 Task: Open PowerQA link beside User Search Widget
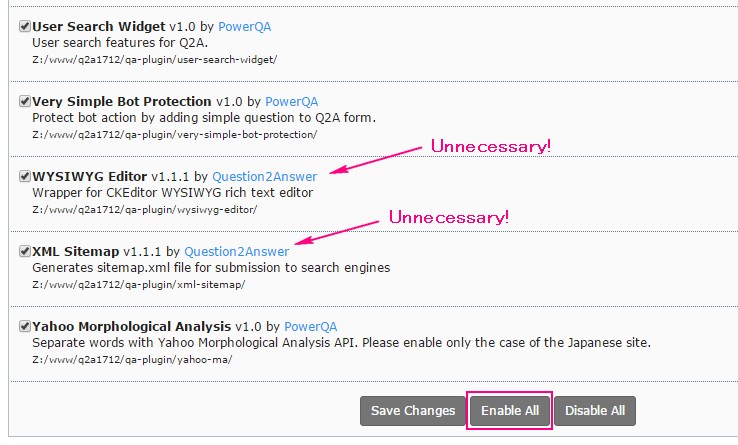coord(245,26)
